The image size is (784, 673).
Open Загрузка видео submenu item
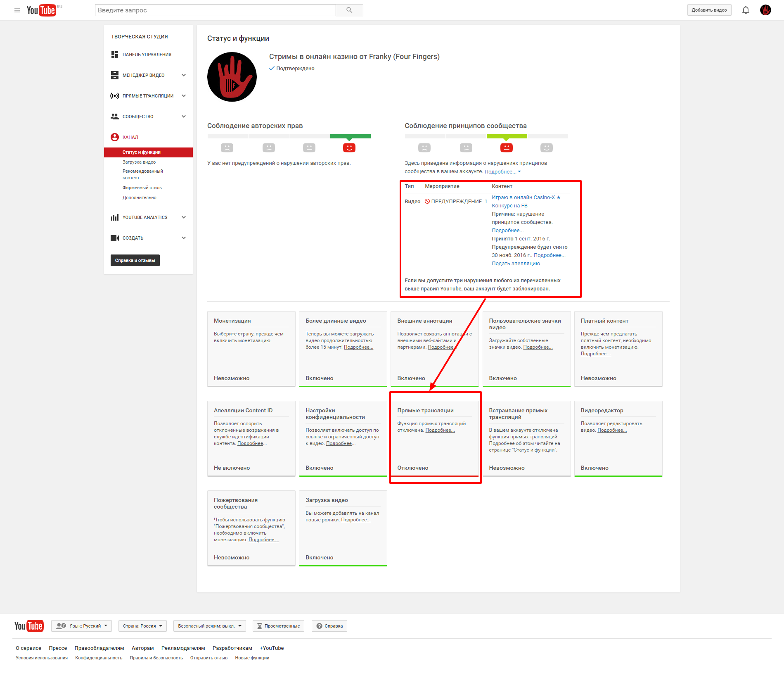[139, 162]
